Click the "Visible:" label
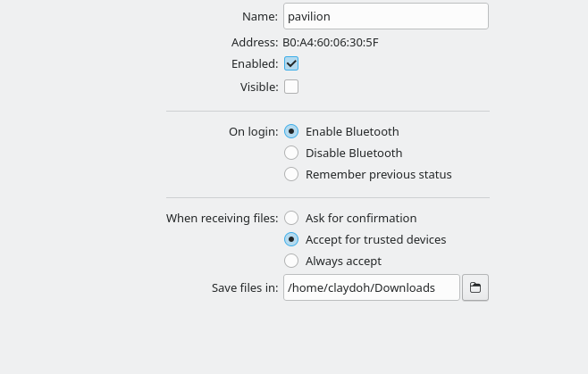The image size is (588, 374). (259, 87)
